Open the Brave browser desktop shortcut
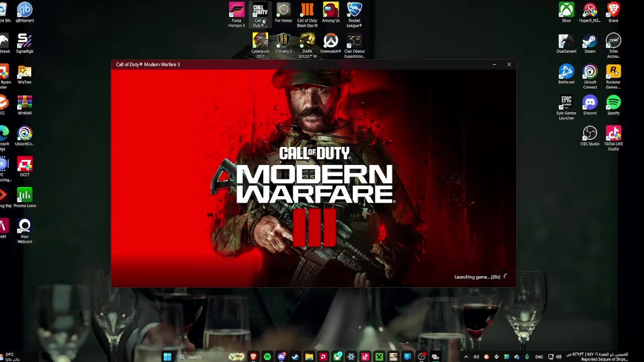 pos(613,13)
